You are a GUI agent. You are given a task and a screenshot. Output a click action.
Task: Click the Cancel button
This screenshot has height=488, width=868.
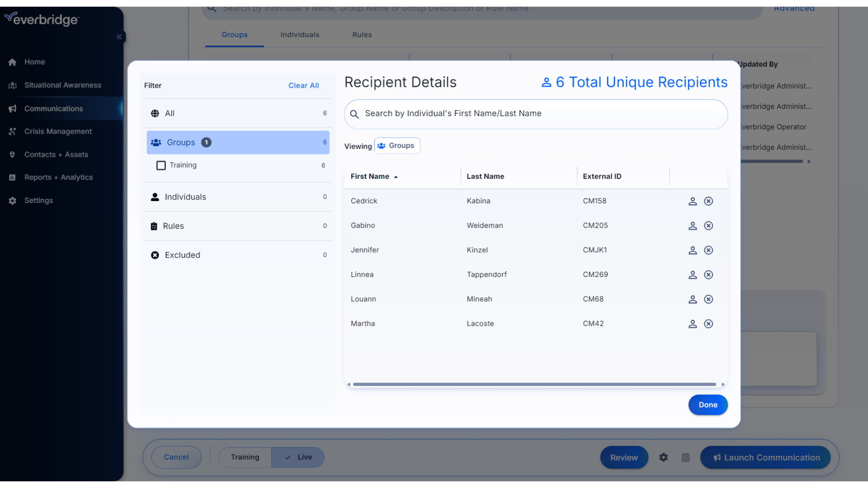[x=176, y=457]
